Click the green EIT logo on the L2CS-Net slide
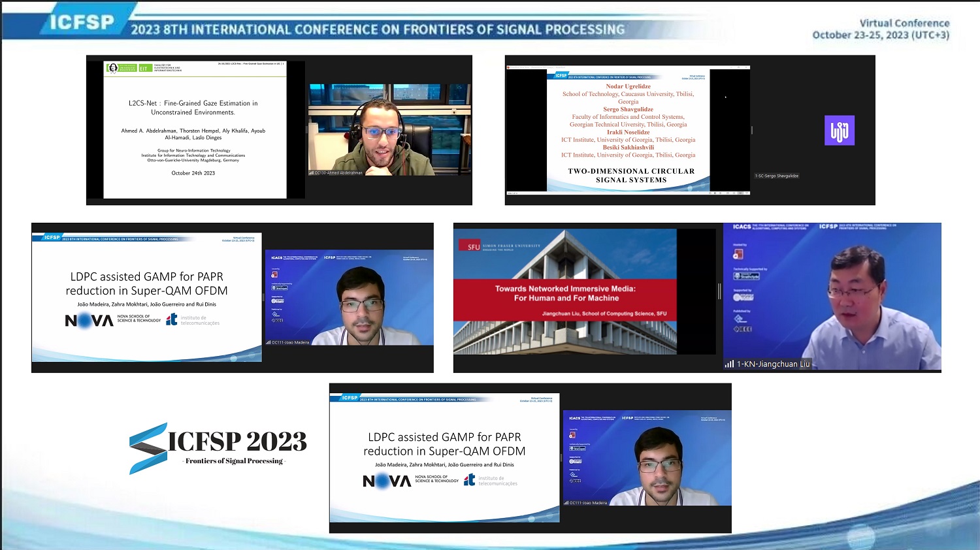Viewport: 980px width, 550px height. coord(145,68)
